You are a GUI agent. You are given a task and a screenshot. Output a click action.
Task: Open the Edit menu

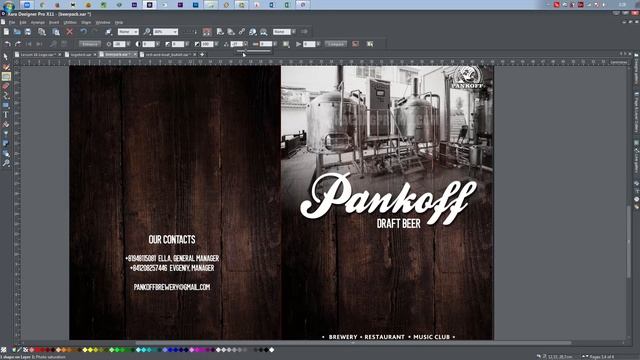pos(23,22)
